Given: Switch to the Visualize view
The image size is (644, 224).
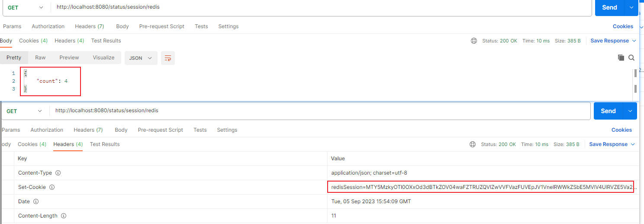Looking at the screenshot, I should click(x=103, y=58).
